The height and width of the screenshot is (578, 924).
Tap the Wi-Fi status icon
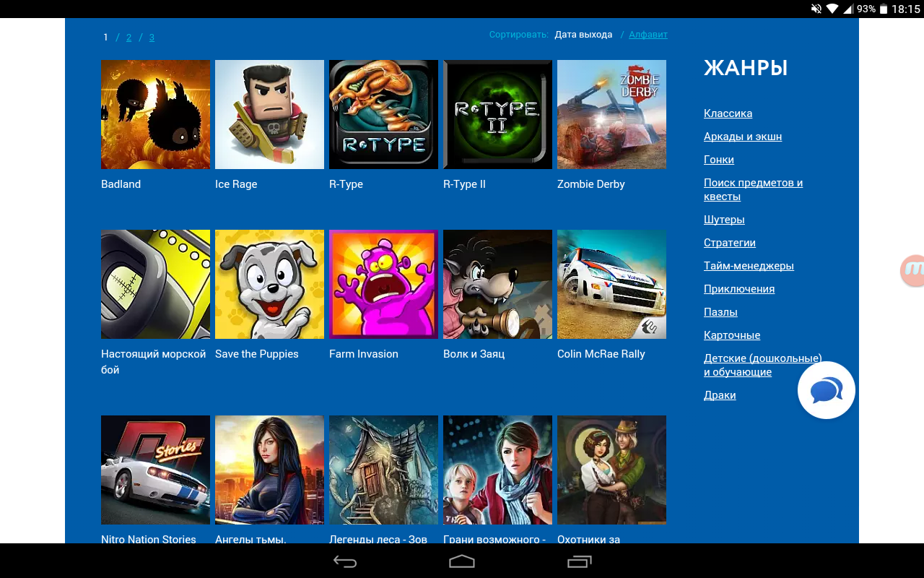click(832, 9)
